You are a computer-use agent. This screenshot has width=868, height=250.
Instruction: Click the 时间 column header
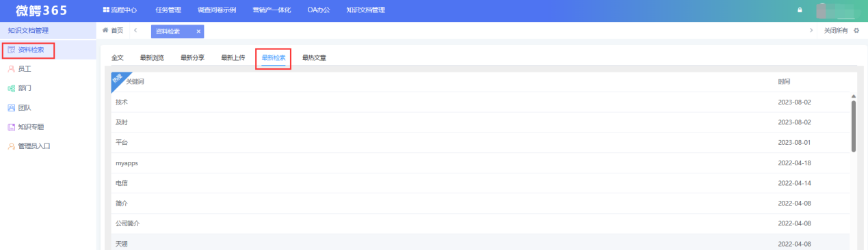tap(784, 82)
